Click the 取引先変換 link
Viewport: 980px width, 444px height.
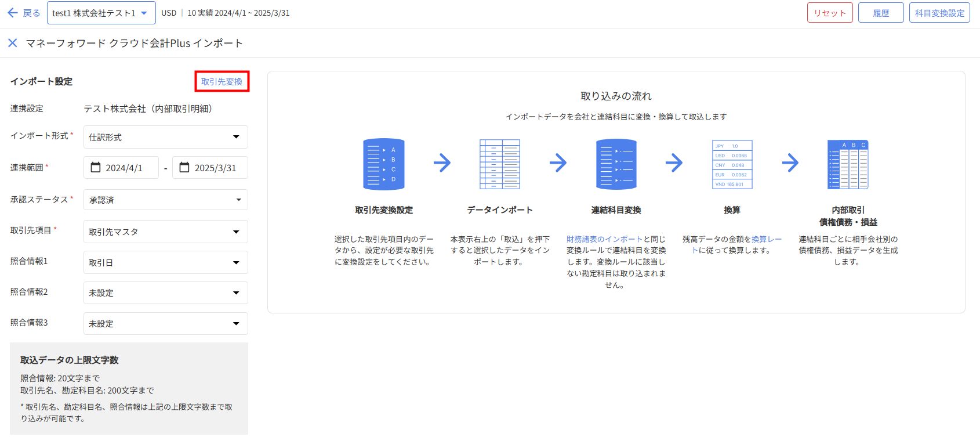point(222,82)
